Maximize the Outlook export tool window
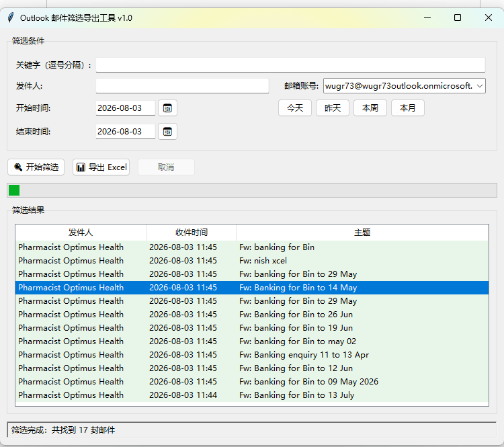Viewport: 504px width, 447px height. [458, 17]
